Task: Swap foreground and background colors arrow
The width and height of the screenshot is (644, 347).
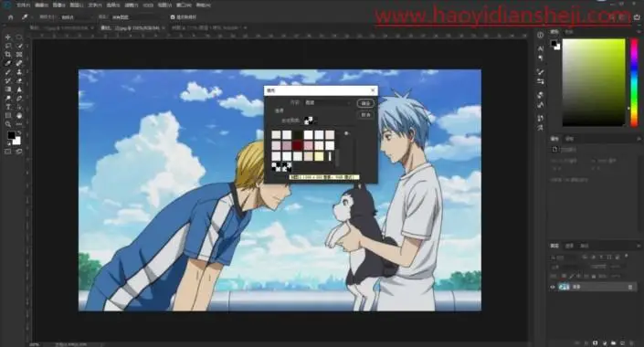Action: 18,133
